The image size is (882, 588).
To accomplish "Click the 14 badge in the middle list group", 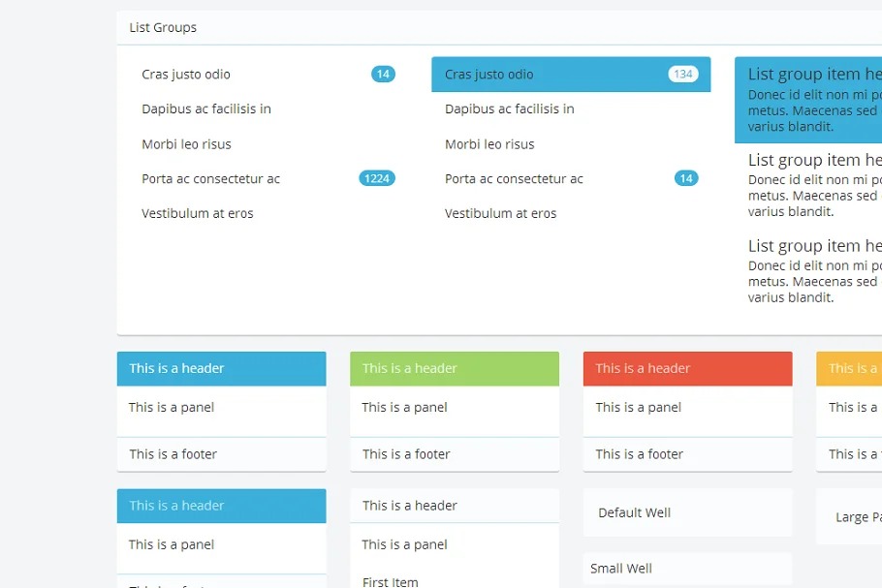I will 686,178.
